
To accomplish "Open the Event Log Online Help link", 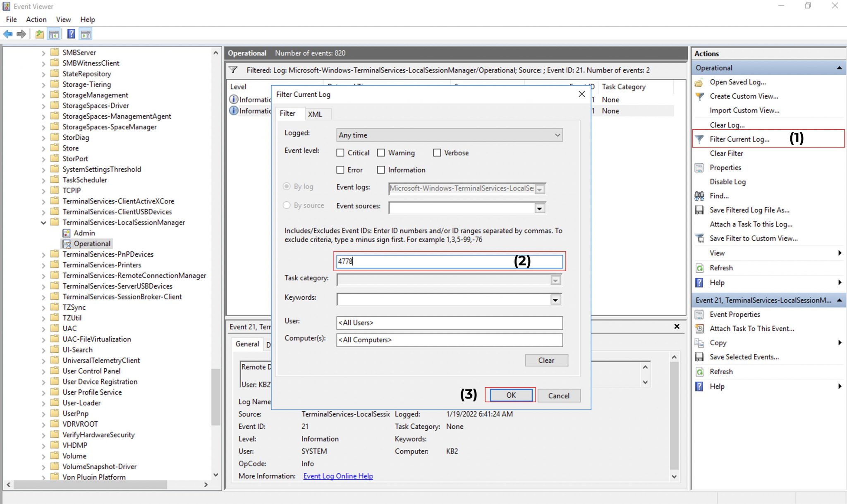I will tap(337, 476).
